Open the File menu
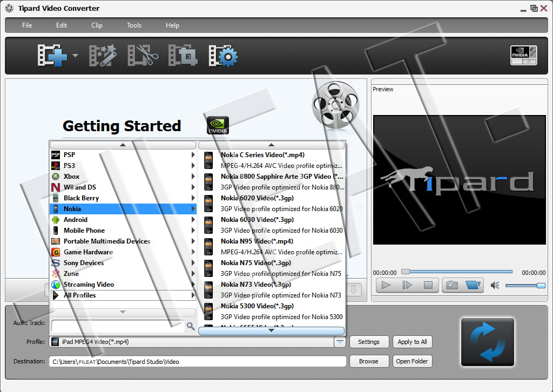This screenshot has height=392, width=553. [x=27, y=25]
